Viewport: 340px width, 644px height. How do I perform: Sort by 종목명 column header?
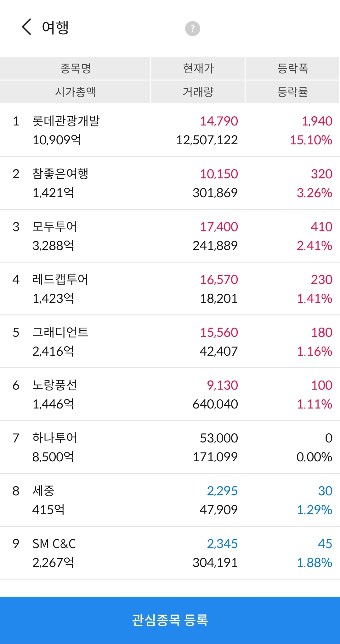tap(75, 68)
